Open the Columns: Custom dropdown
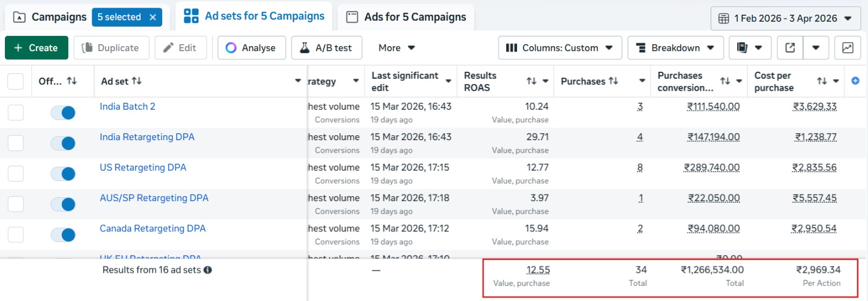 [559, 48]
